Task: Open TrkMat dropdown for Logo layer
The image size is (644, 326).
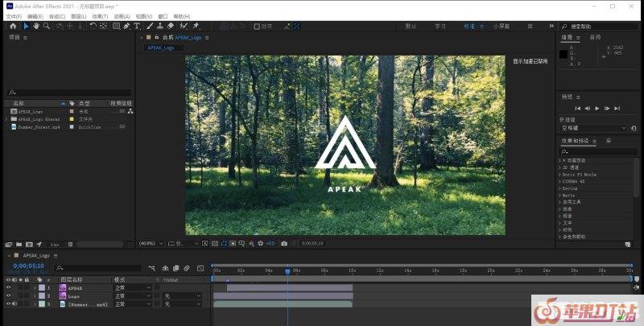Action: coord(182,296)
